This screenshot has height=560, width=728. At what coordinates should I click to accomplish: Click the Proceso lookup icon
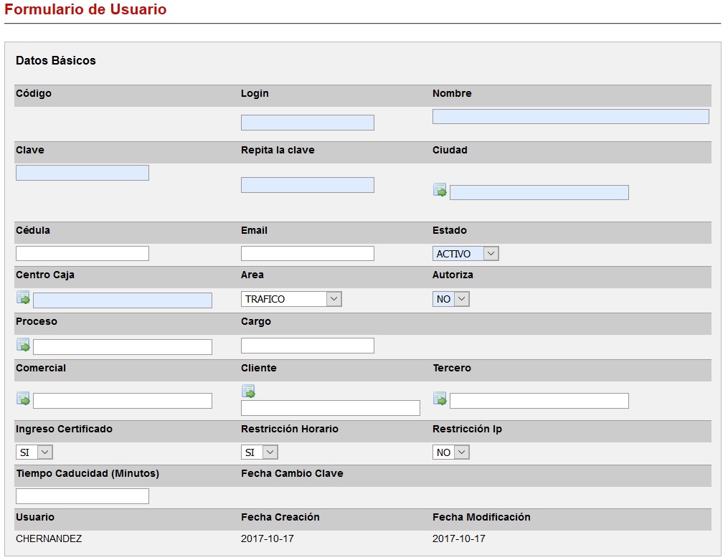click(x=23, y=345)
